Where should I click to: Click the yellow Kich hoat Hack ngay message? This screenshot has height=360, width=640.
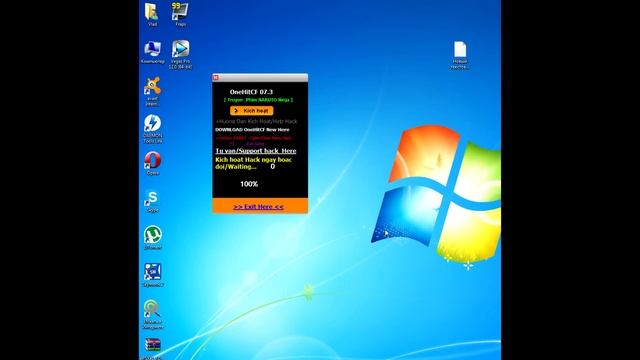tap(253, 163)
